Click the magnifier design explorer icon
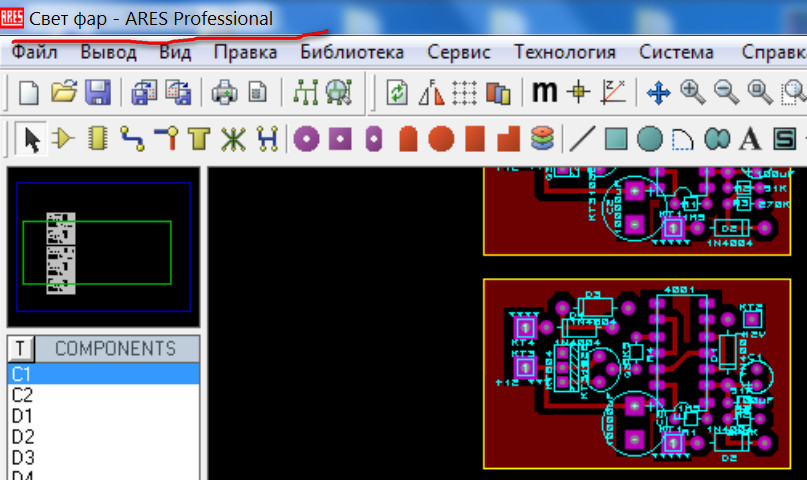 pyautogui.click(x=339, y=93)
